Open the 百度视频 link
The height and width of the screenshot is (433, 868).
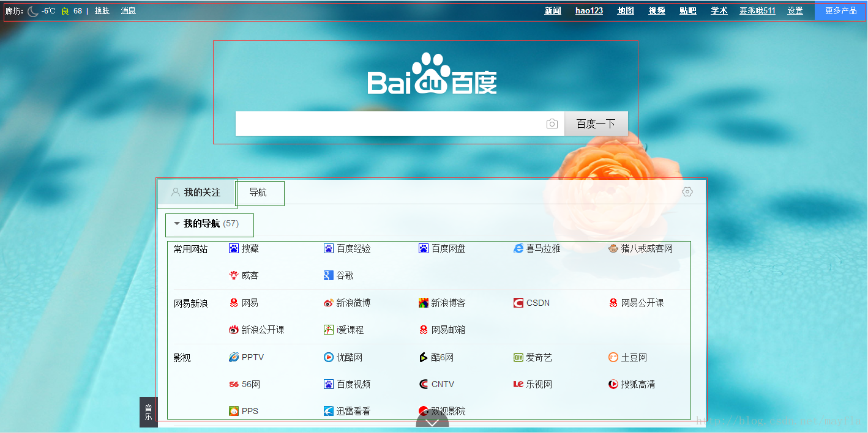(x=353, y=384)
